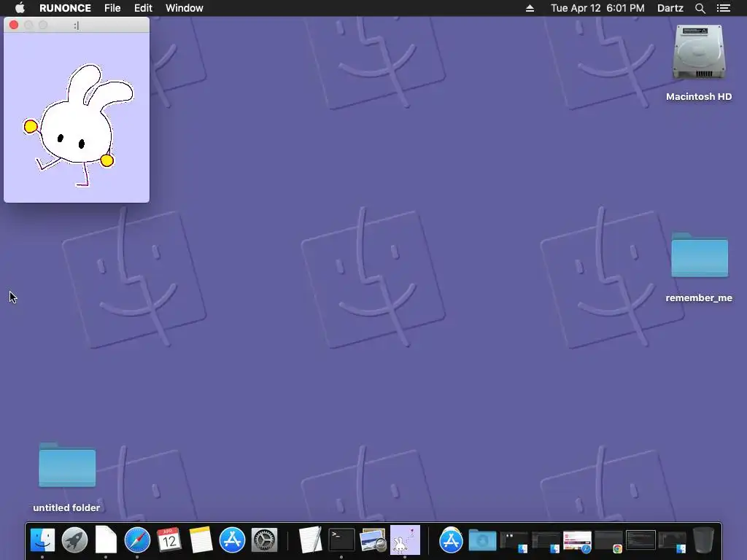
Task: Open App Store next to Notes in Dock
Action: (232, 541)
